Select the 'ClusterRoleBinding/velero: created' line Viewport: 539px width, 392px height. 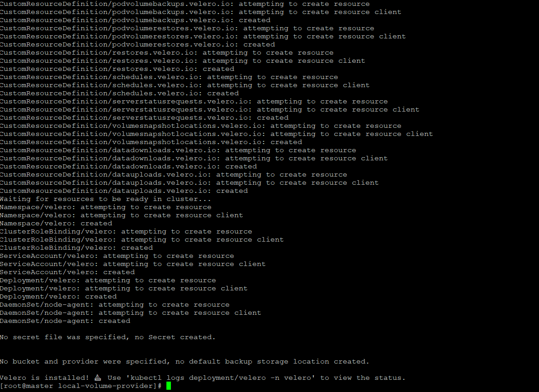[x=77, y=248]
